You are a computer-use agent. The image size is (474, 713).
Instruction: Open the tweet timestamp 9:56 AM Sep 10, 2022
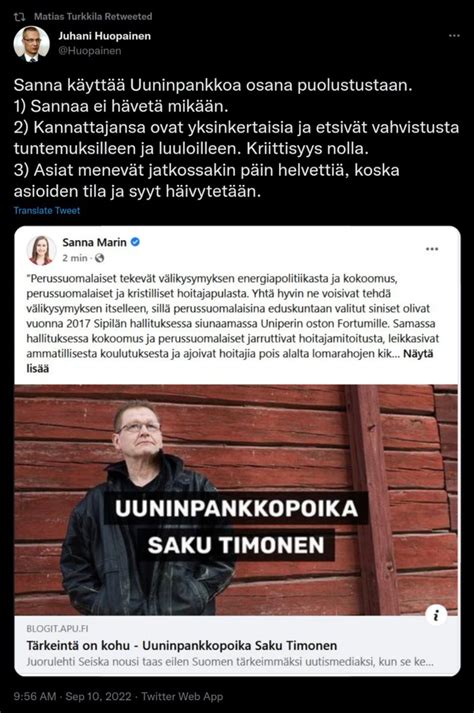point(72,696)
